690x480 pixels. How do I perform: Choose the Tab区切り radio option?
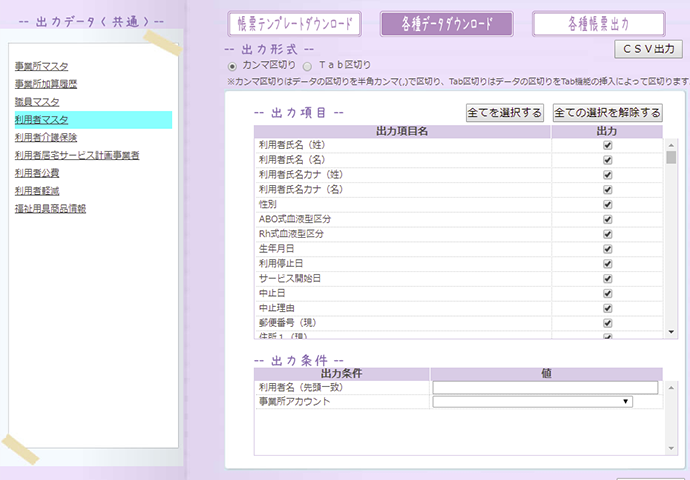coord(308,65)
